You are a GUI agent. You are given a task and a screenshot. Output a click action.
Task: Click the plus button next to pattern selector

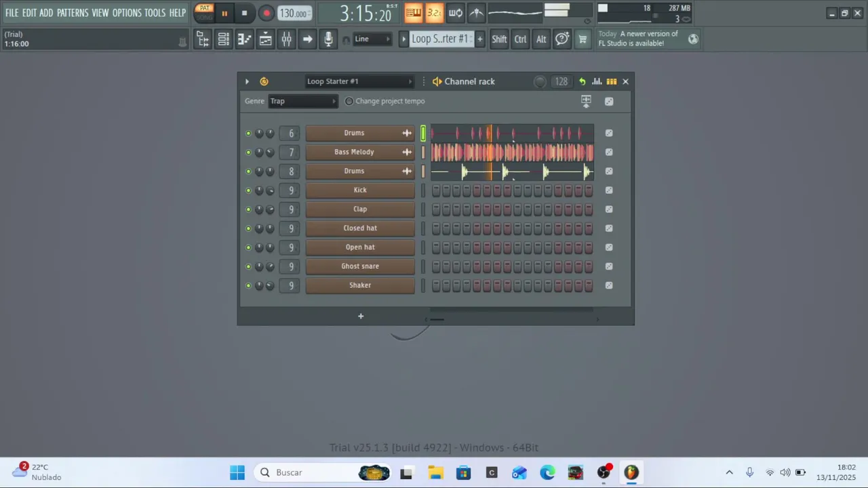pyautogui.click(x=479, y=39)
